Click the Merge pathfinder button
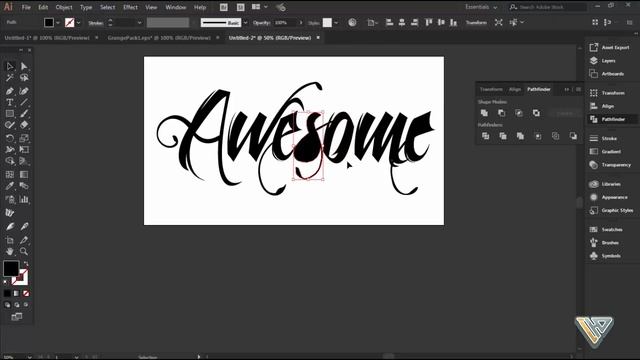The image size is (640, 360). [520, 136]
